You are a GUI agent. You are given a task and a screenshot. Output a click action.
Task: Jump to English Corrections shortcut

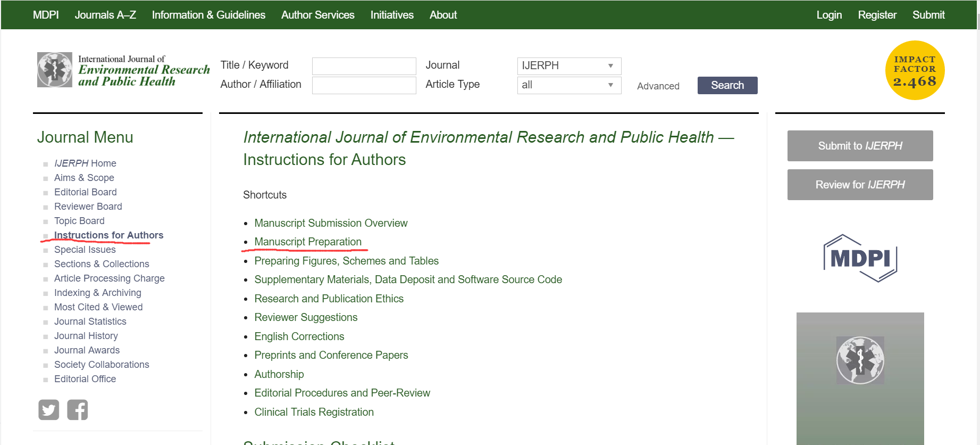click(x=299, y=336)
